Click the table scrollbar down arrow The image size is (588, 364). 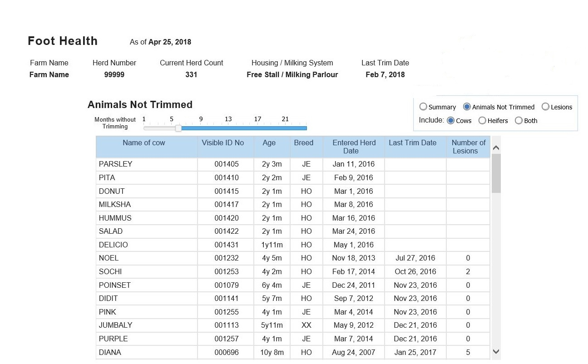tap(496, 351)
